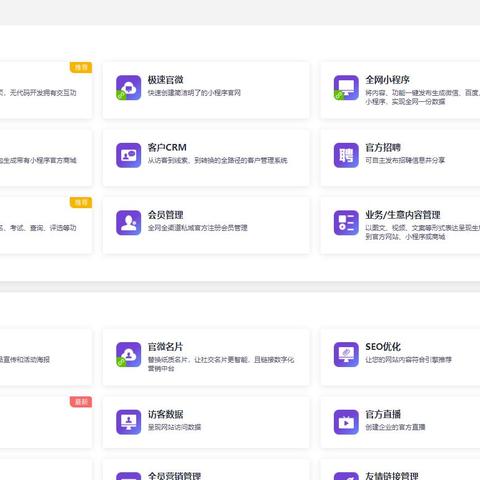The width and height of the screenshot is (480, 480).
Task: Open the 会员管理 user silhouette icon
Action: pyautogui.click(x=128, y=223)
